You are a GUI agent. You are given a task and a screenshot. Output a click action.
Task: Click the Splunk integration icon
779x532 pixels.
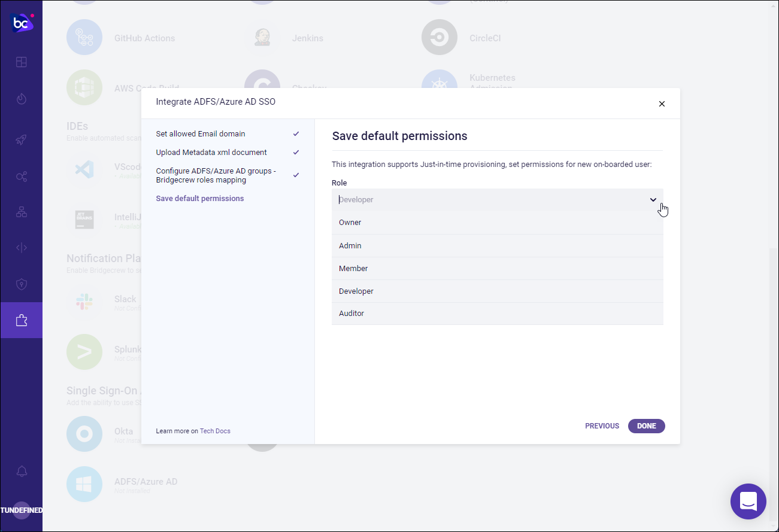point(84,352)
